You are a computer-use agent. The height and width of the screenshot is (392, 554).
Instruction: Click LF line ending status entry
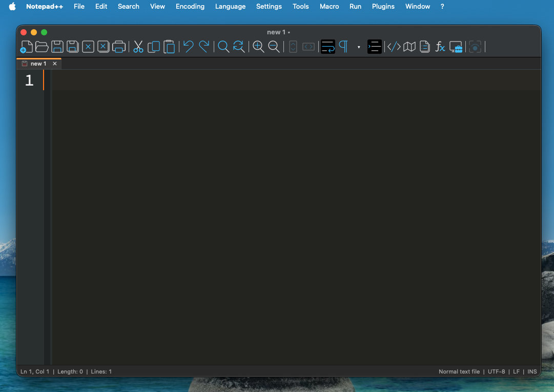(516, 372)
